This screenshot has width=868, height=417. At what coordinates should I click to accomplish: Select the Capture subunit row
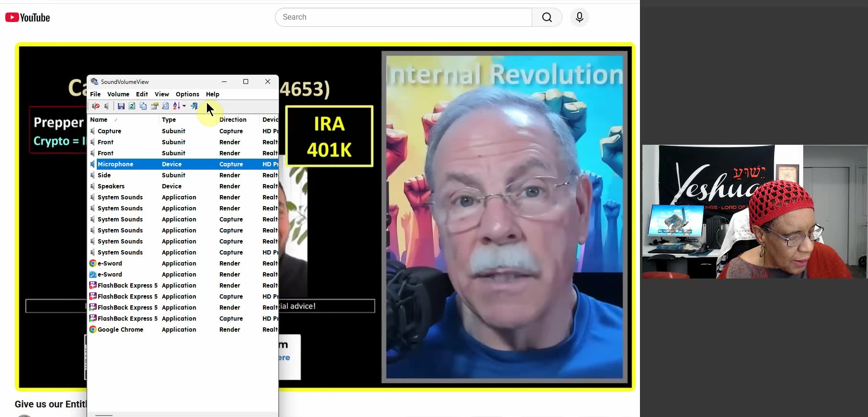pyautogui.click(x=183, y=131)
